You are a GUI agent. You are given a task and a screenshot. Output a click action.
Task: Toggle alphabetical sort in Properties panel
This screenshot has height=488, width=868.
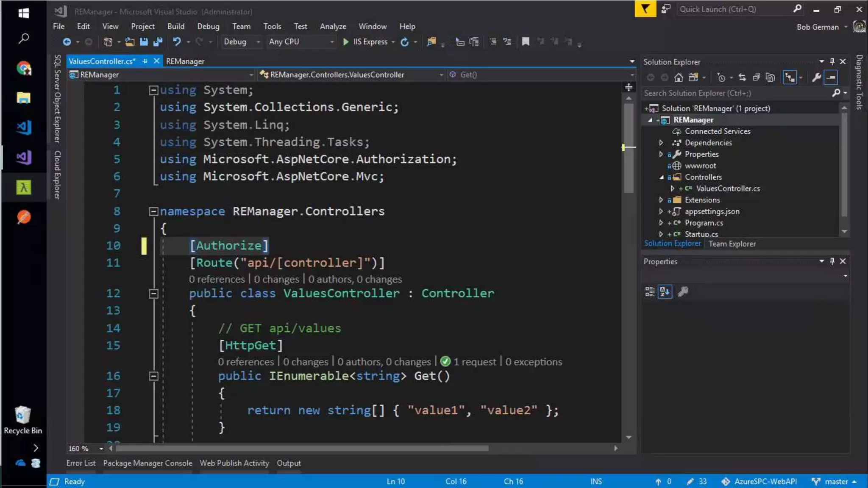pyautogui.click(x=665, y=291)
